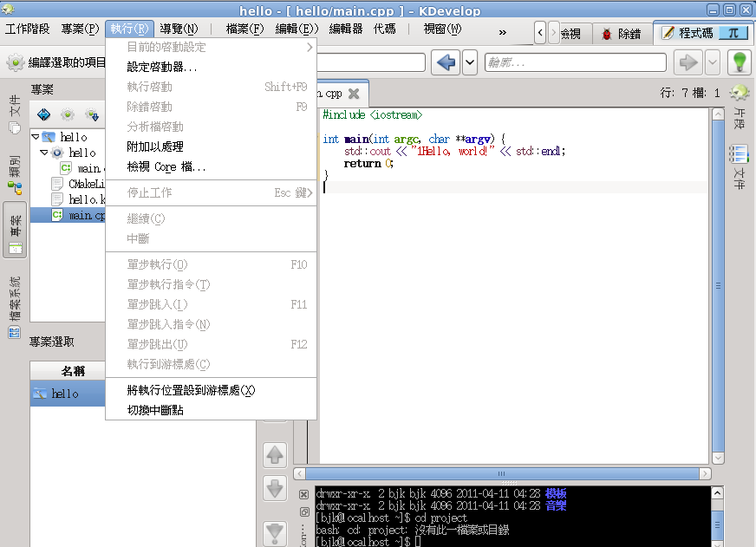Click the blue back navigation arrow
The height and width of the screenshot is (547, 756).
[x=446, y=62]
